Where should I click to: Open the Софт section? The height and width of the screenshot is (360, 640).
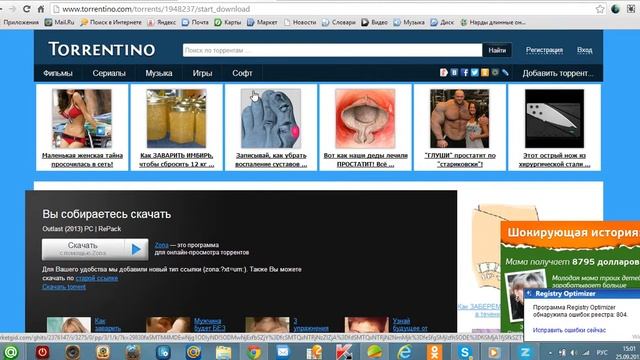pos(242,73)
